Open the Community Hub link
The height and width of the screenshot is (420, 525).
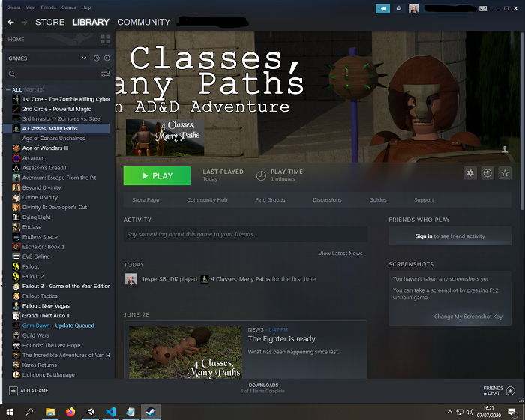pyautogui.click(x=207, y=200)
